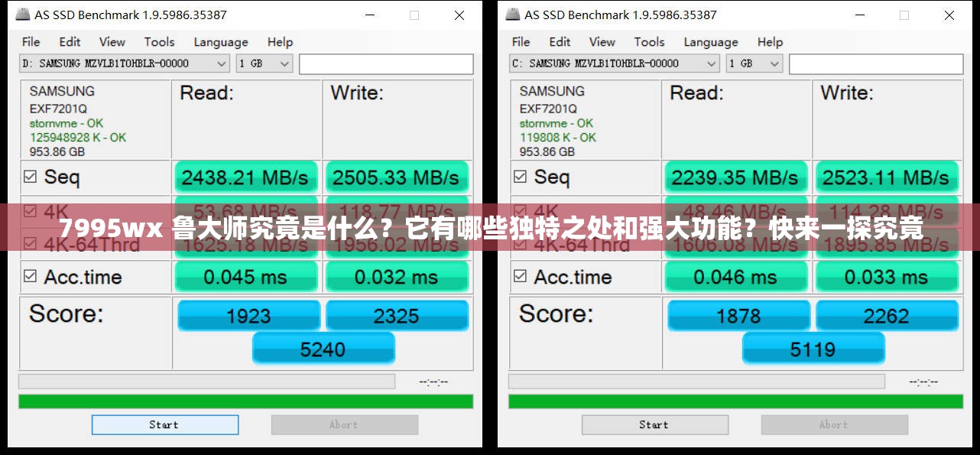
Task: Click gray status bar in left window
Action: click(206, 381)
